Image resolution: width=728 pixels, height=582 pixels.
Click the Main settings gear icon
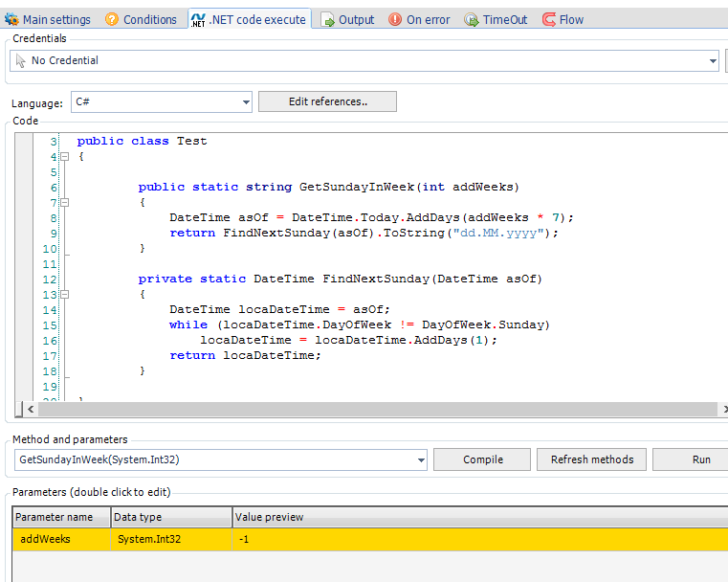(11, 19)
